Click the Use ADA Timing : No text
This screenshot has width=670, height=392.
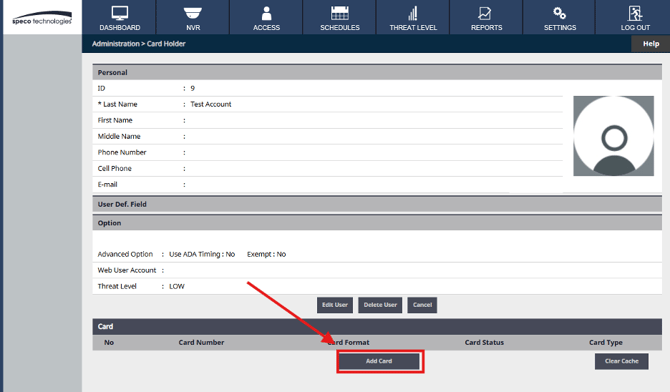[x=202, y=254]
